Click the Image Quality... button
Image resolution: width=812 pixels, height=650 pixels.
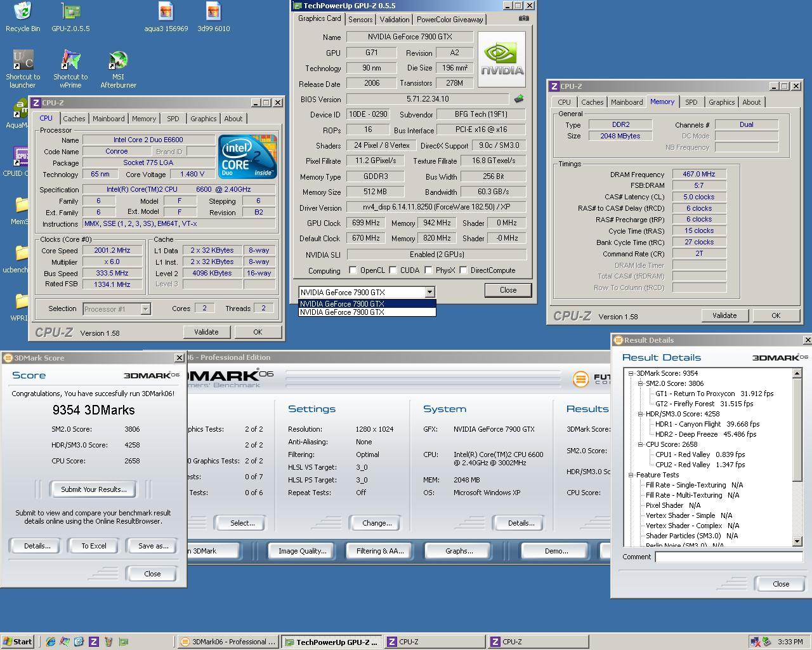tap(302, 551)
